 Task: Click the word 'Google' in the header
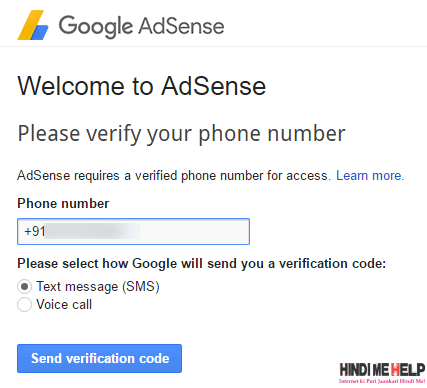tap(96, 27)
